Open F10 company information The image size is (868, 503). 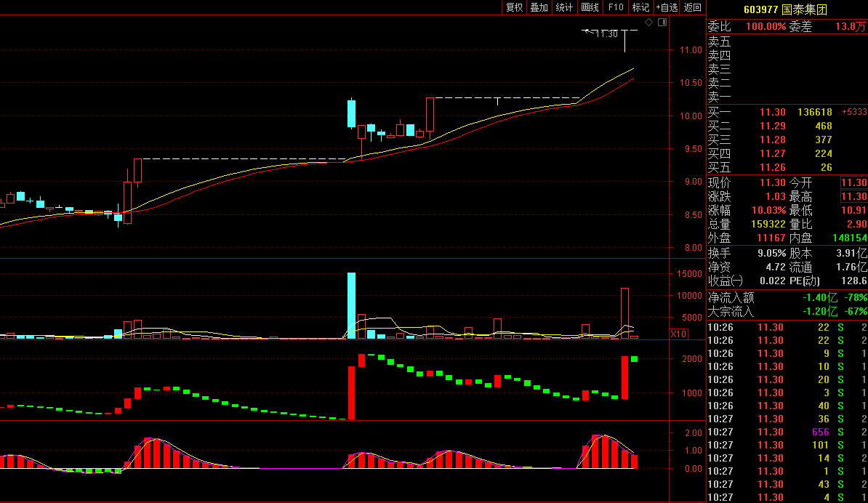616,7
